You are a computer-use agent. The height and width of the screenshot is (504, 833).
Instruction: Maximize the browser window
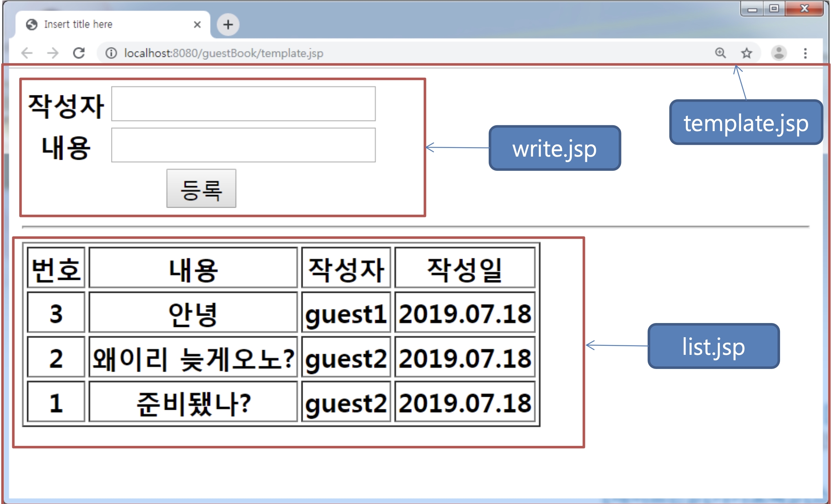(774, 9)
